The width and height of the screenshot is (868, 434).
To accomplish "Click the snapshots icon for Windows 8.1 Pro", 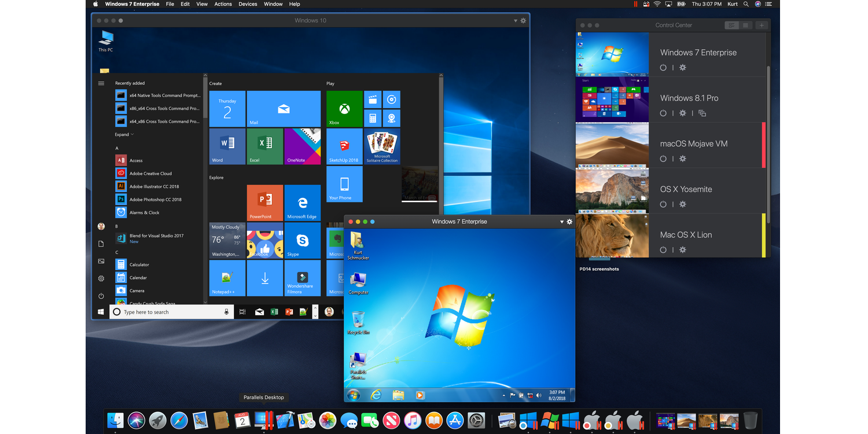I will point(702,113).
